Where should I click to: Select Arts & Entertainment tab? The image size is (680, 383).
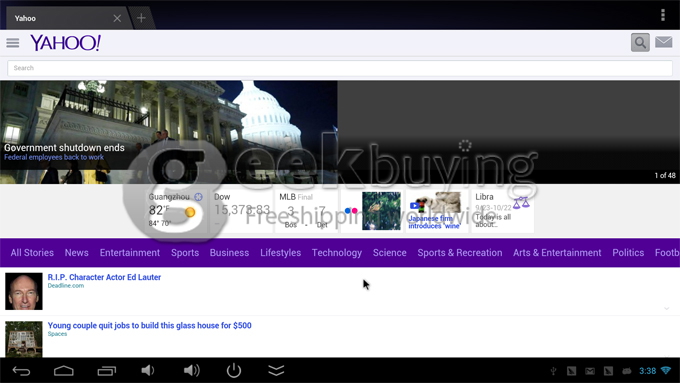(557, 253)
